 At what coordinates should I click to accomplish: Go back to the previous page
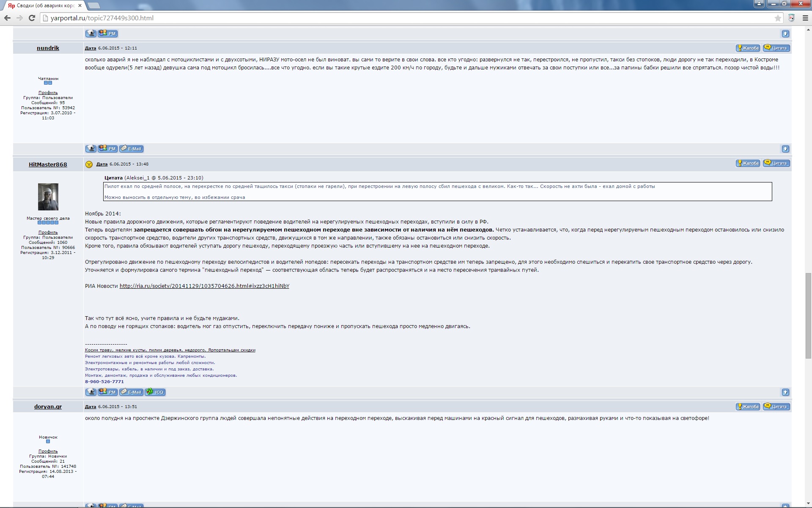(7, 18)
